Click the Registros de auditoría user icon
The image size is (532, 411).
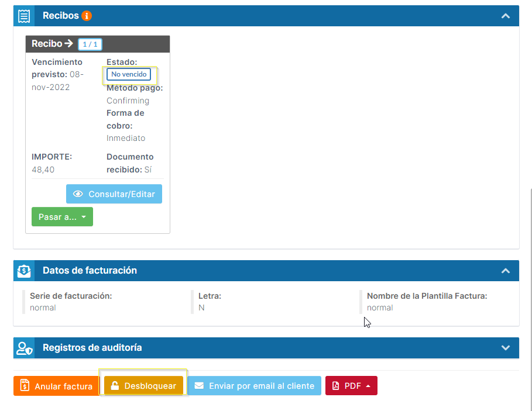coord(24,348)
